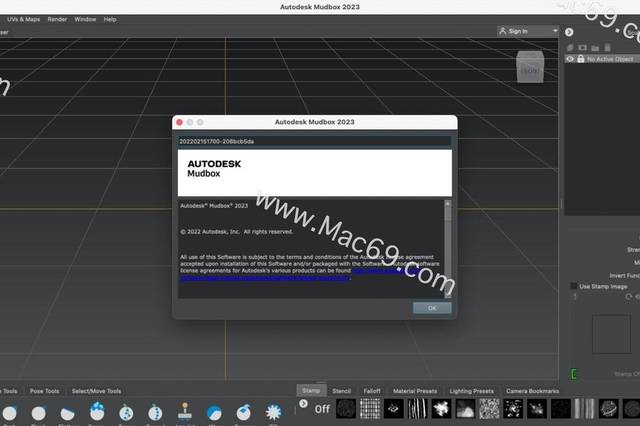
Task: Select the Foamy sculpt tool
Action: click(97, 411)
